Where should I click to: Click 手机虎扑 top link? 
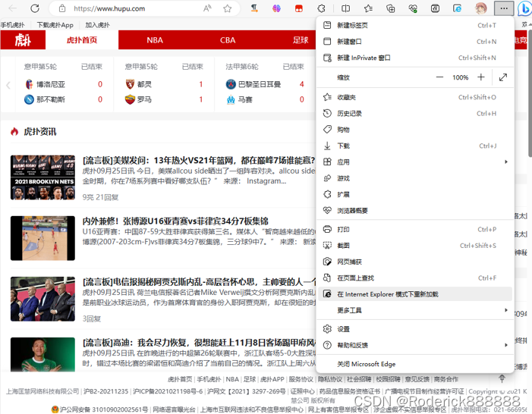tap(13, 25)
